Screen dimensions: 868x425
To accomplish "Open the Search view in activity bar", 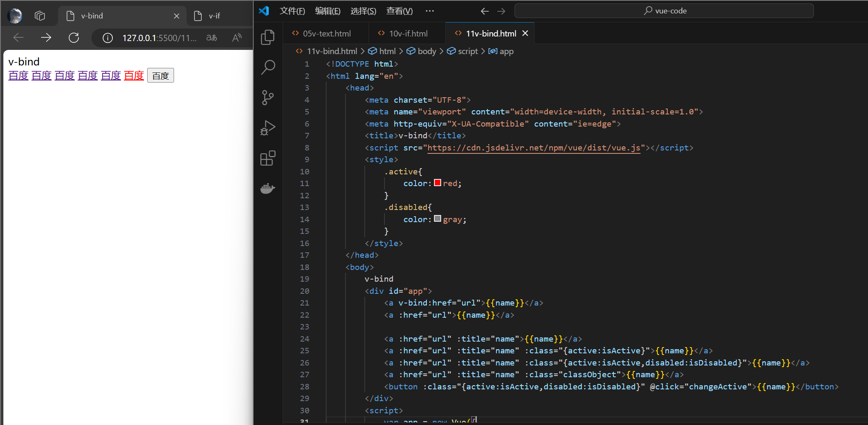I will point(268,67).
